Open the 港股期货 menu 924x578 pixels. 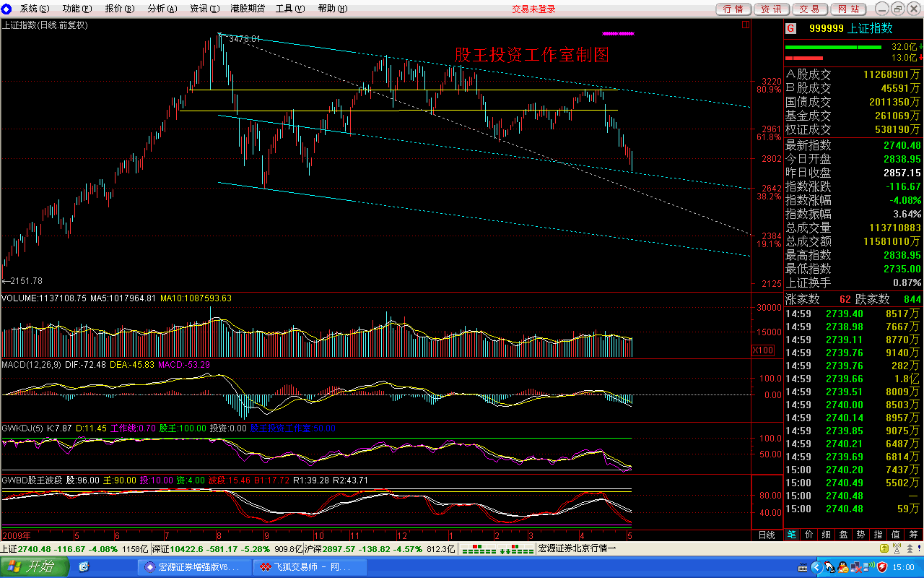247,9
